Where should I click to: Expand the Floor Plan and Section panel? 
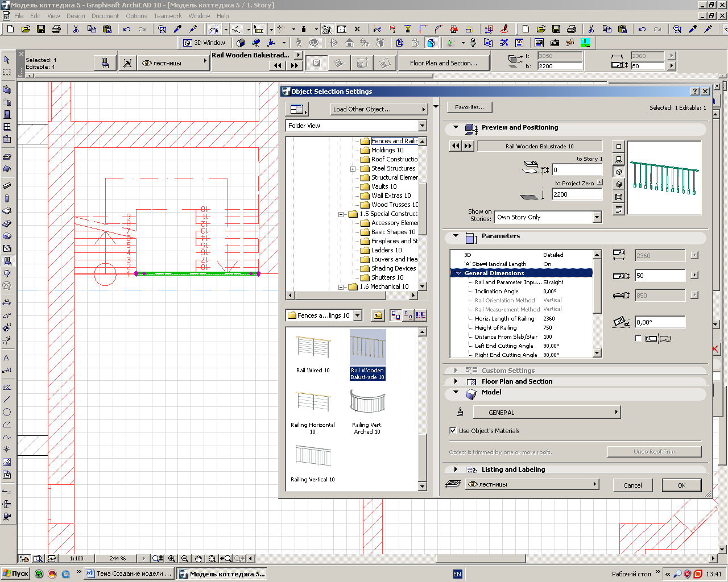pos(456,381)
